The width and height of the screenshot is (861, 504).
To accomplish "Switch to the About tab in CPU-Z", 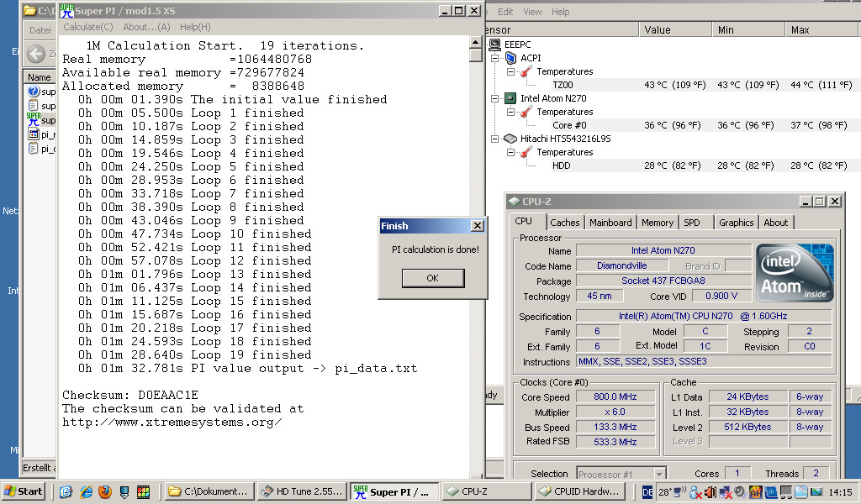I will pos(776,222).
